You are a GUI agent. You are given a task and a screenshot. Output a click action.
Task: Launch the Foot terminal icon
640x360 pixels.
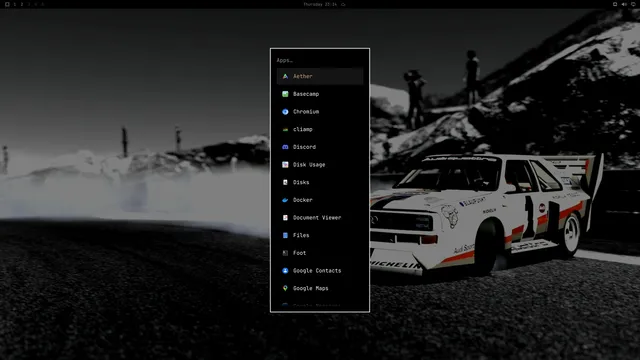[x=285, y=253]
